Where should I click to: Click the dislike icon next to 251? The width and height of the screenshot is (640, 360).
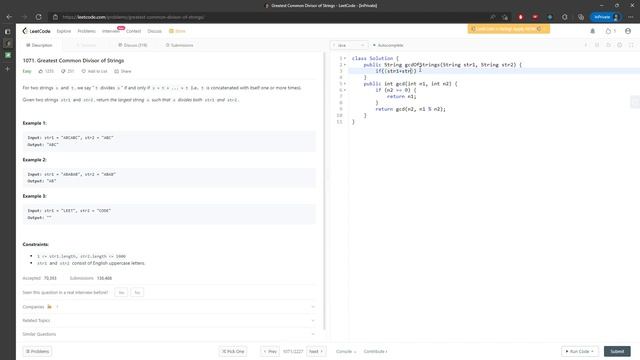[x=63, y=71]
